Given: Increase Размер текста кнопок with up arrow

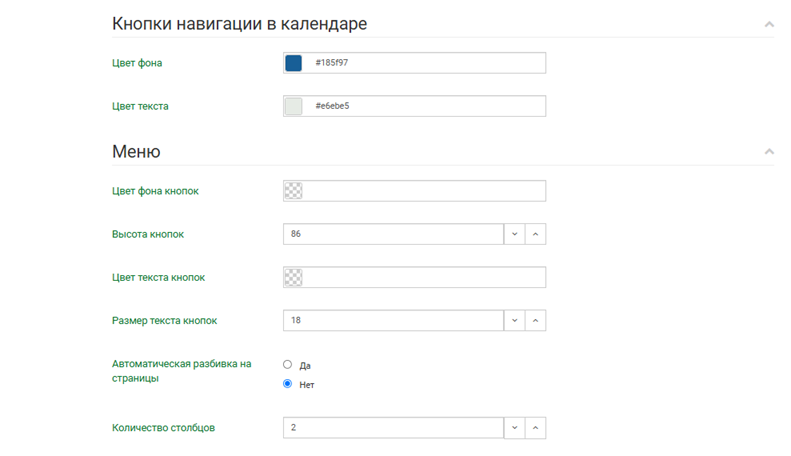Looking at the screenshot, I should pos(535,321).
